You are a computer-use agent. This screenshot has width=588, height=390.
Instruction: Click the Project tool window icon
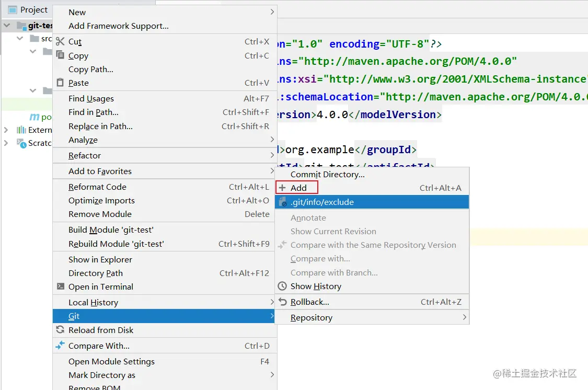click(x=13, y=10)
